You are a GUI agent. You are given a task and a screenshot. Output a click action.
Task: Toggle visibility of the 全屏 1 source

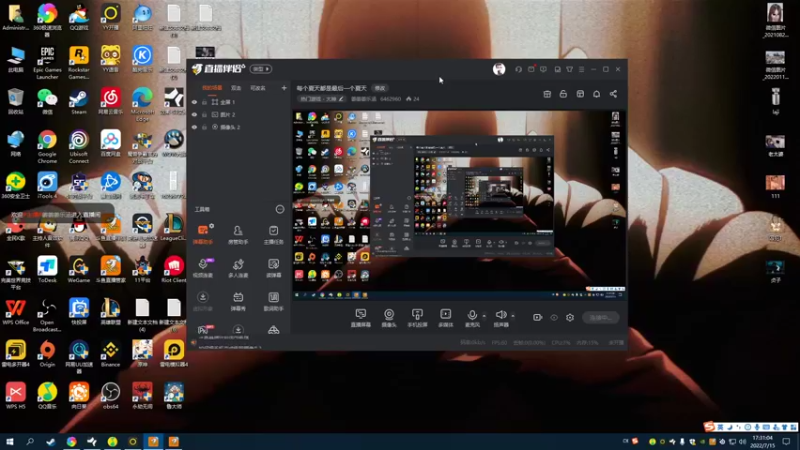click(194, 102)
